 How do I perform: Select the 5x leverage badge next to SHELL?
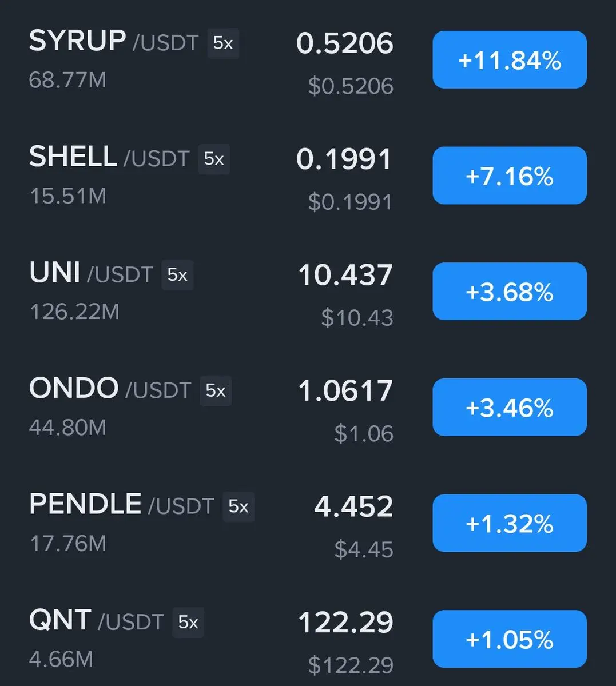[214, 159]
